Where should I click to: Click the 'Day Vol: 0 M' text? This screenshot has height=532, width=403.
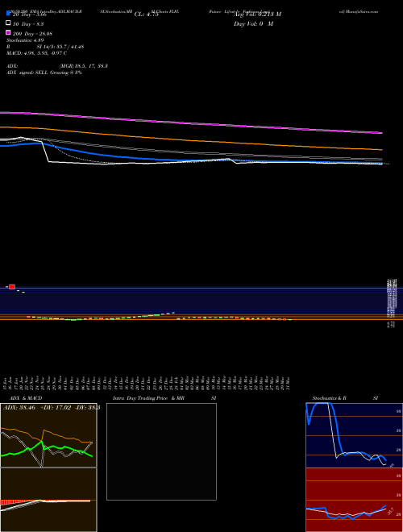pyautogui.click(x=253, y=24)
